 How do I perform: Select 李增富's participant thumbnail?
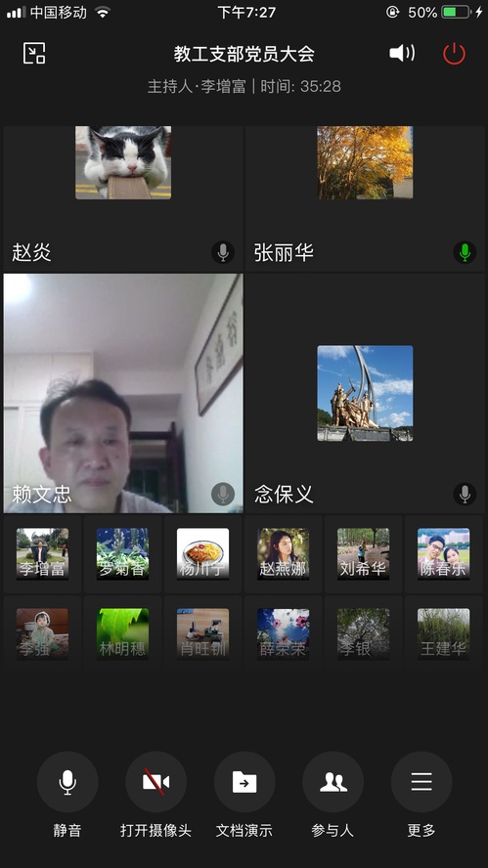coord(42,554)
